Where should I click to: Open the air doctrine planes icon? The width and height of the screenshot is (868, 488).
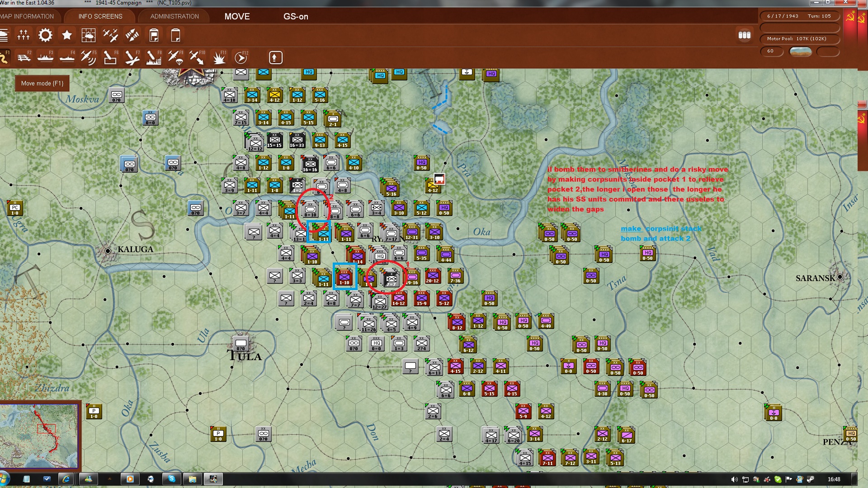tap(110, 35)
